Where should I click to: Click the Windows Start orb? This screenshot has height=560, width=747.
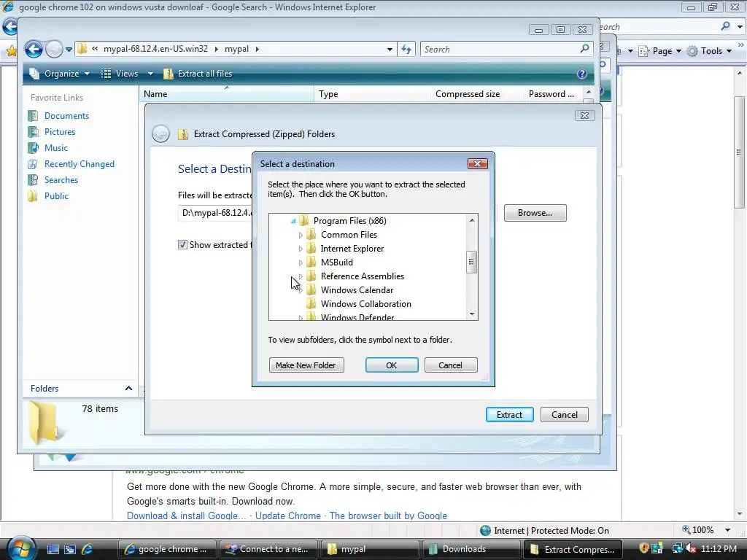tap(20, 549)
